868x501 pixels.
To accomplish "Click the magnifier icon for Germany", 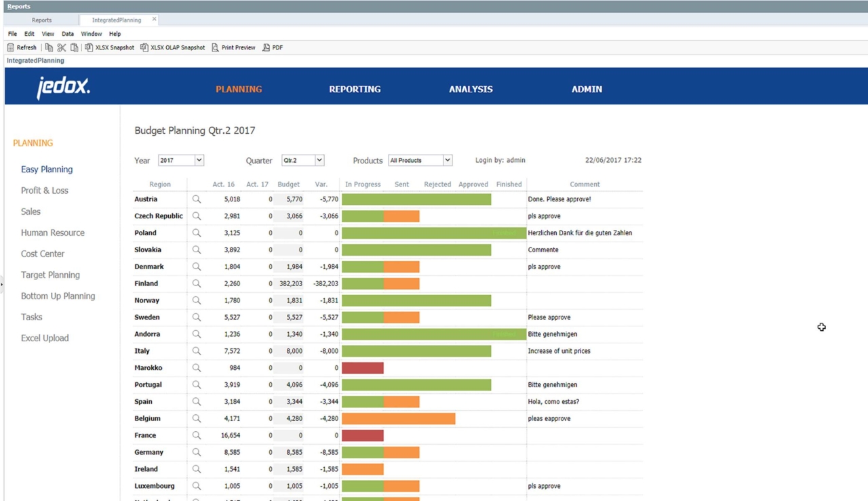I will coord(197,452).
